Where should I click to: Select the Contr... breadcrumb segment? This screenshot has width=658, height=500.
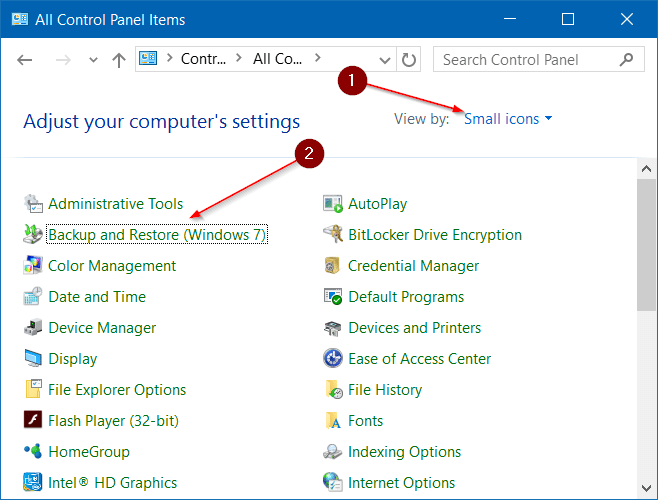coord(203,59)
